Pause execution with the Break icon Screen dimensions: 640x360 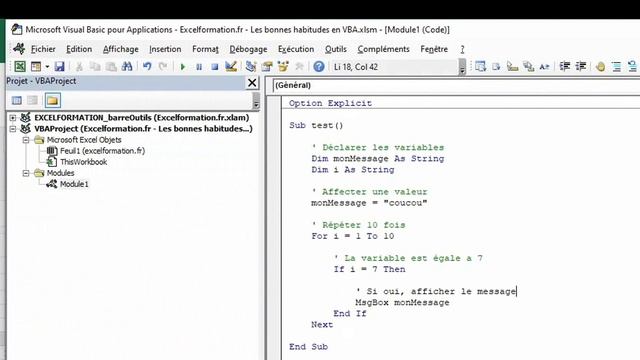(199, 67)
